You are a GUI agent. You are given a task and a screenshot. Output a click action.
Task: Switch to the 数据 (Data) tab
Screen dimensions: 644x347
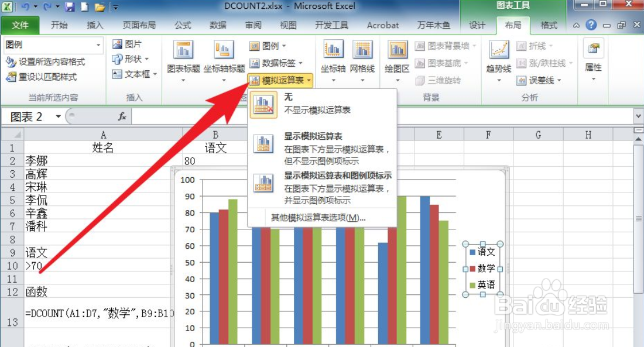(218, 26)
